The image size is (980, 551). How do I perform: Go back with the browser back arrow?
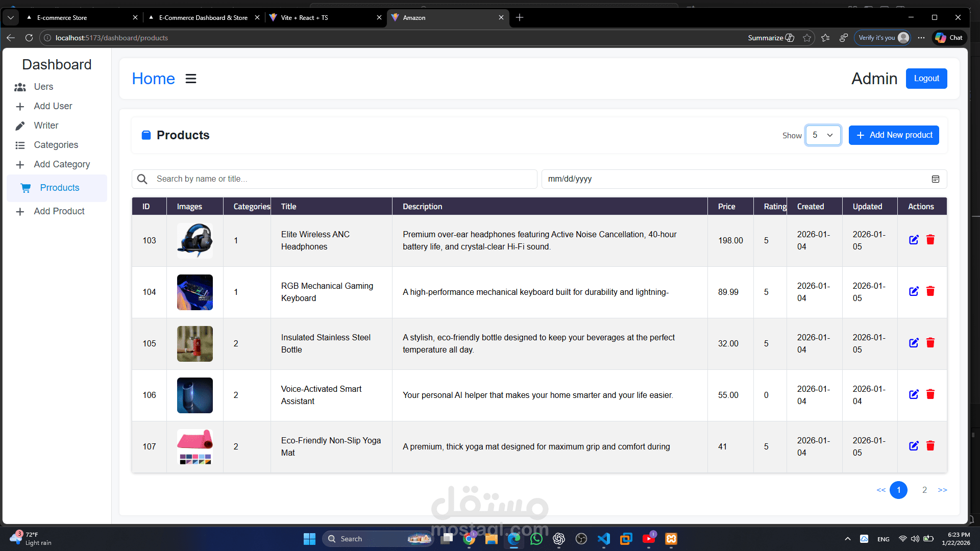pos(11,38)
